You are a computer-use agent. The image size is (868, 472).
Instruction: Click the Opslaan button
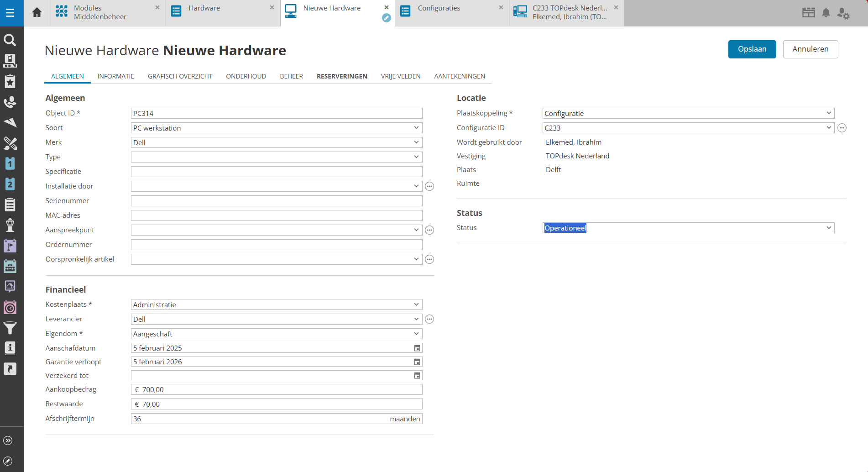tap(752, 49)
